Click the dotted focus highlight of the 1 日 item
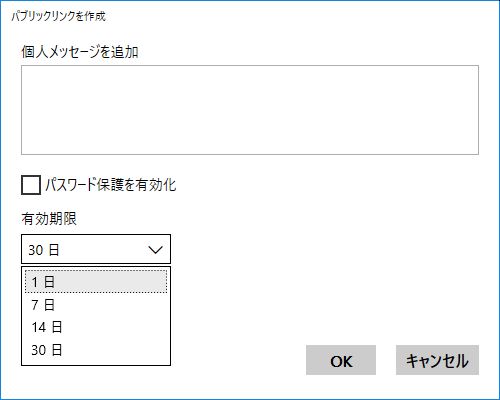500x400 pixels. click(x=96, y=282)
